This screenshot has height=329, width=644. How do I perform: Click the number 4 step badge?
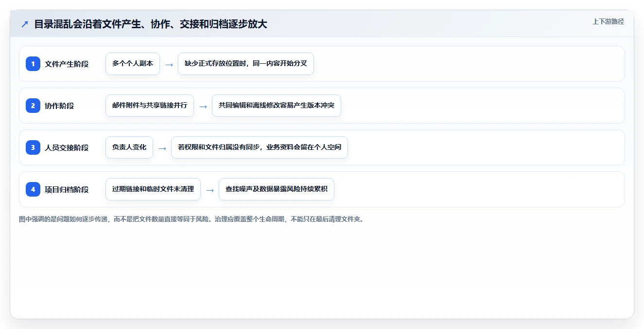coord(33,189)
